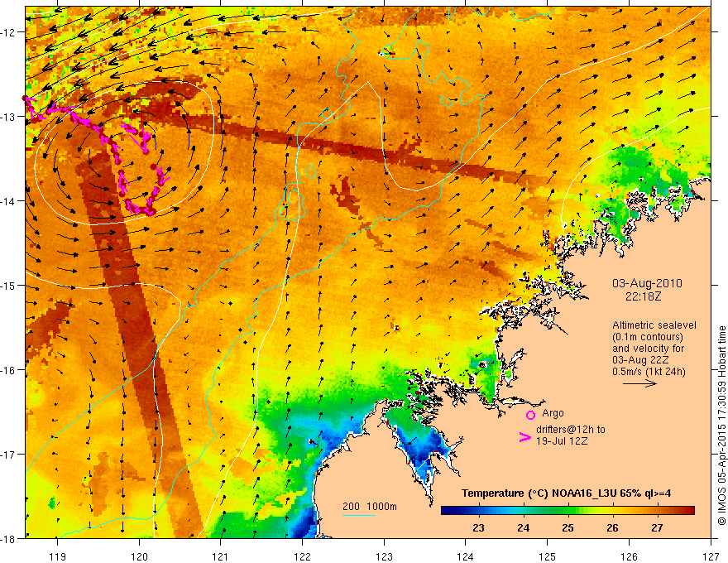The width and height of the screenshot is (728, 563).
Task: Click the '200 1000m' depth contour label
Action: pos(370,507)
